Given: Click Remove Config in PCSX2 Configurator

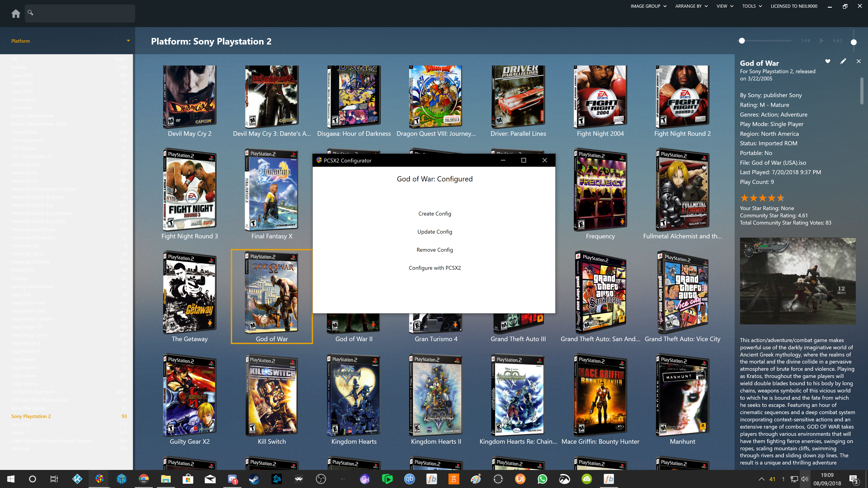Looking at the screenshot, I should coord(434,250).
